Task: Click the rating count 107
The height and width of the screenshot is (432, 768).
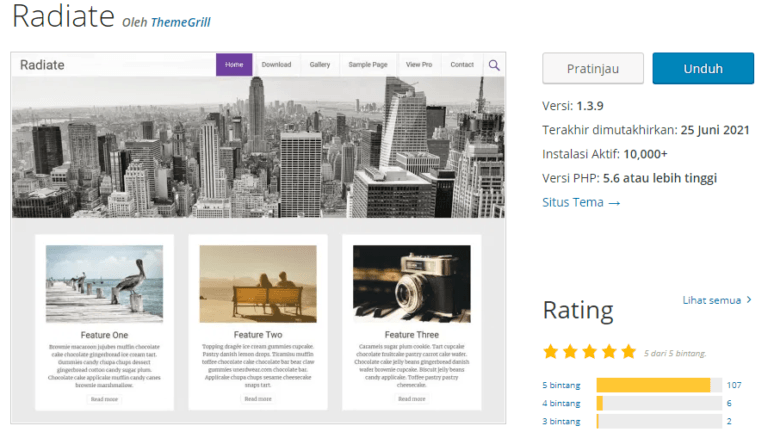Action: pyautogui.click(x=734, y=385)
